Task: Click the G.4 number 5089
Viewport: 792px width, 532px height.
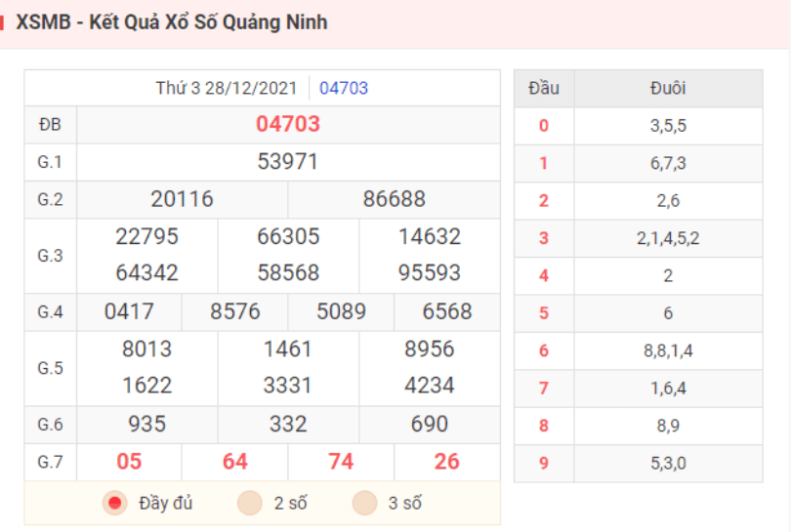Action: 341,312
